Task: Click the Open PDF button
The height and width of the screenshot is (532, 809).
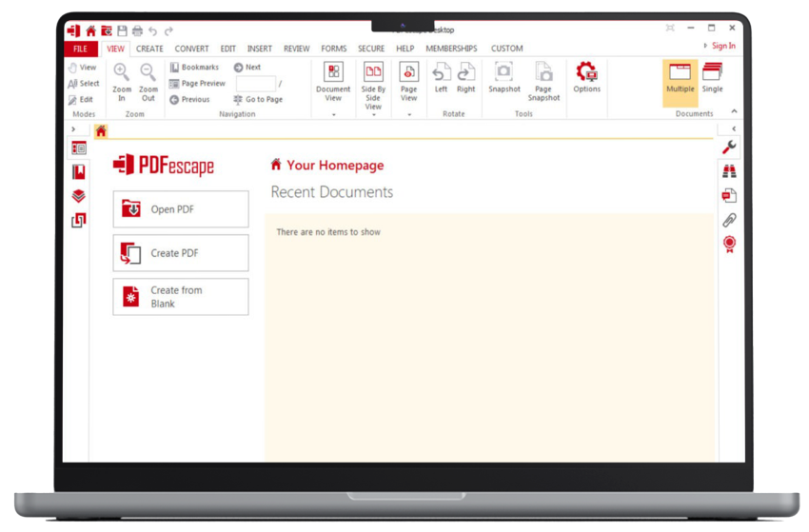Action: [x=181, y=209]
